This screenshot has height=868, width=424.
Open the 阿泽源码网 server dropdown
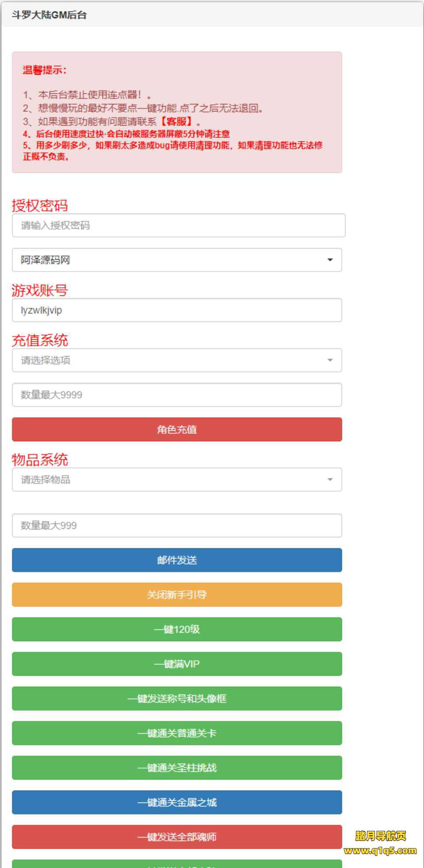tap(177, 260)
